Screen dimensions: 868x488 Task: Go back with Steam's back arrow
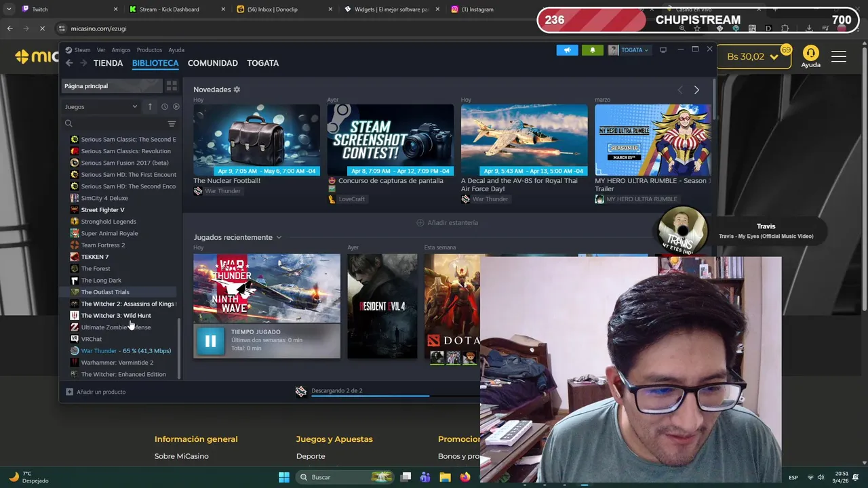click(69, 63)
